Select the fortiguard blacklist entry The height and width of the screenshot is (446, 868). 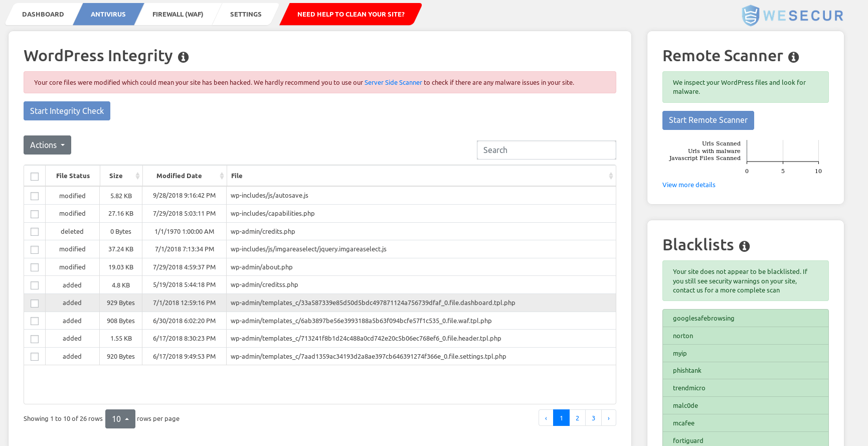745,439
